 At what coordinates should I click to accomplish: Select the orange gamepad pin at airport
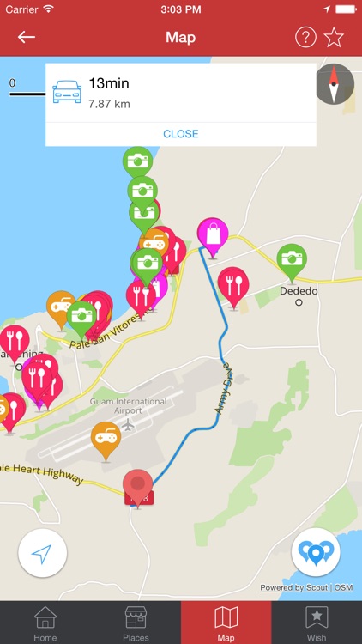(x=106, y=441)
